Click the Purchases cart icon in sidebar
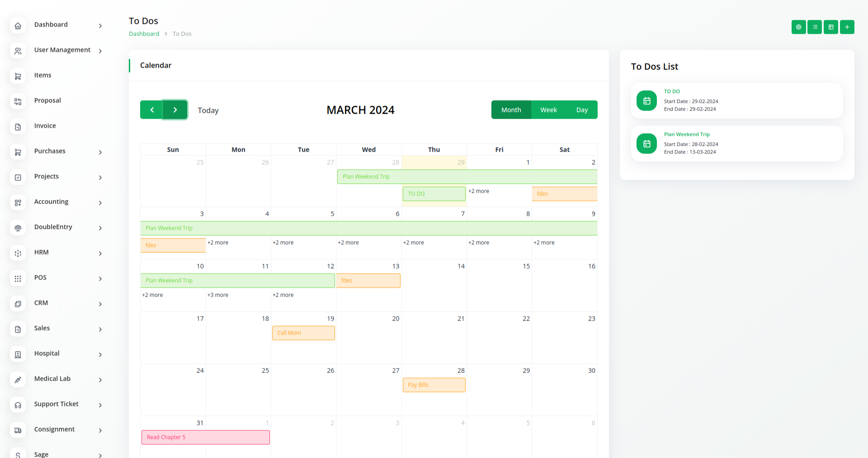 point(18,152)
